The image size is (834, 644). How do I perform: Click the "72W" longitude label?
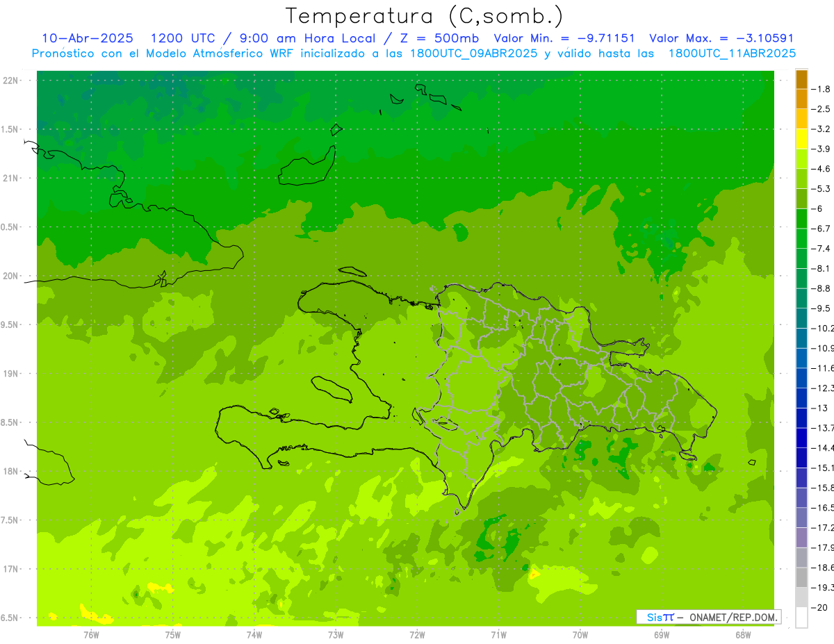[x=417, y=634]
